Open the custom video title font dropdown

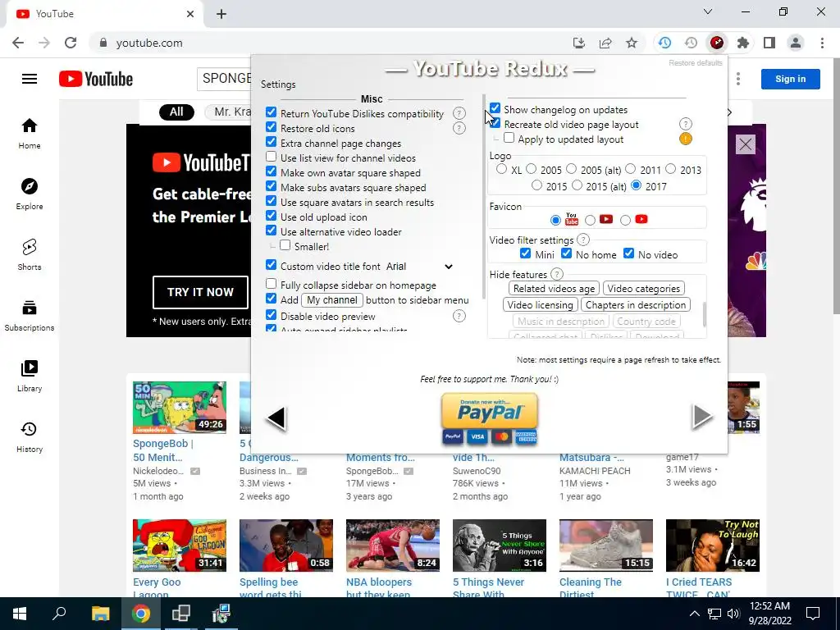(x=420, y=267)
